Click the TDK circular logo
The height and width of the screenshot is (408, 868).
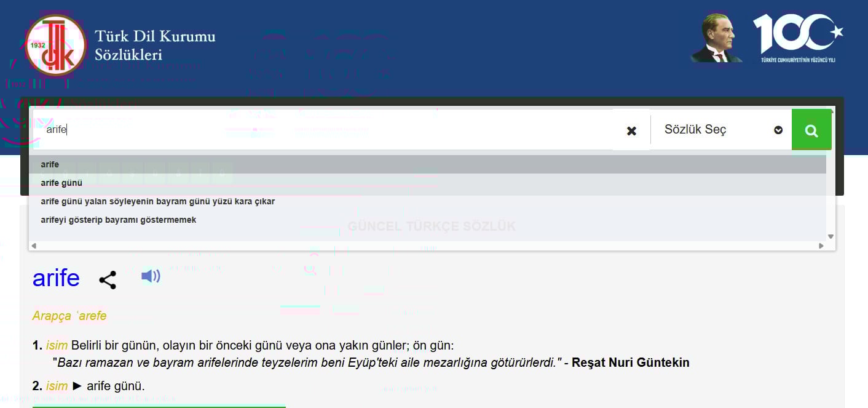point(56,46)
